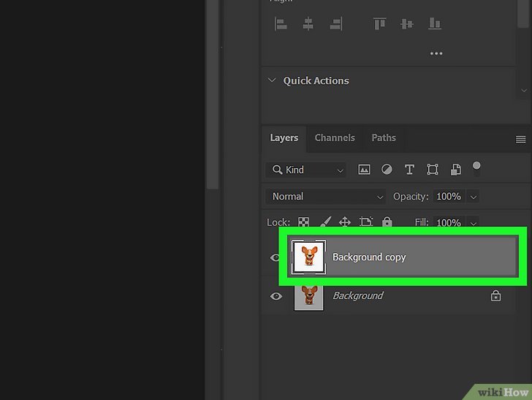Select the Layers tab
532x400 pixels.
(284, 138)
